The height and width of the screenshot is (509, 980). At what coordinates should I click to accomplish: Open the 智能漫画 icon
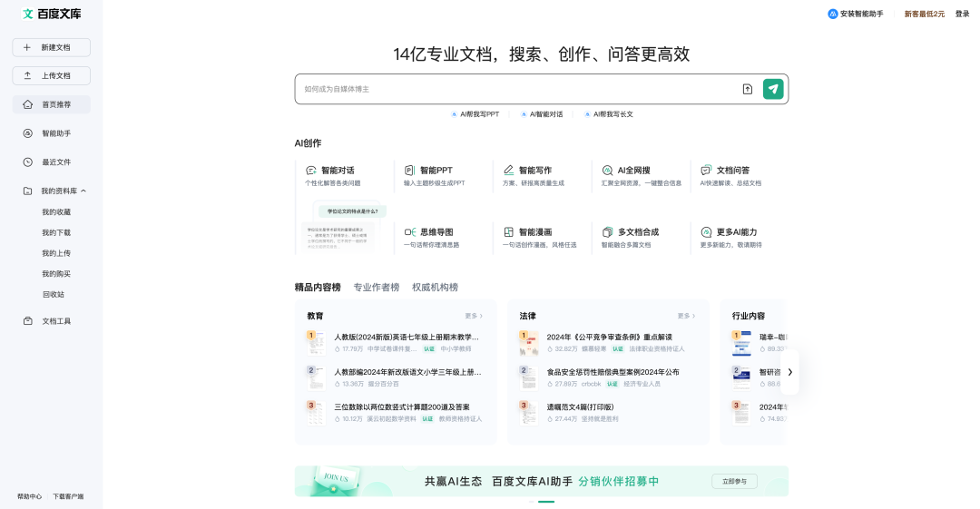[509, 232]
